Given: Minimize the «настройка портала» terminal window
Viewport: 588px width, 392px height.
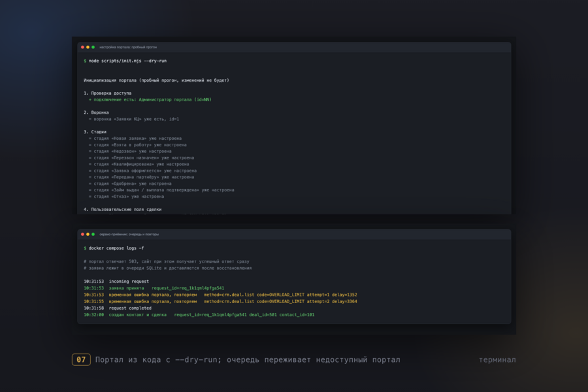Looking at the screenshot, I should click(x=88, y=47).
